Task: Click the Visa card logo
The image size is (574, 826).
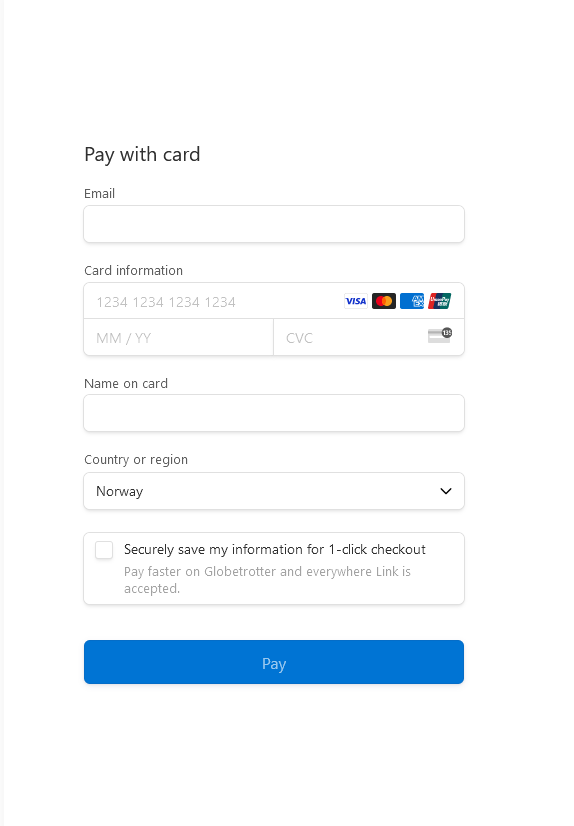Action: [356, 301]
